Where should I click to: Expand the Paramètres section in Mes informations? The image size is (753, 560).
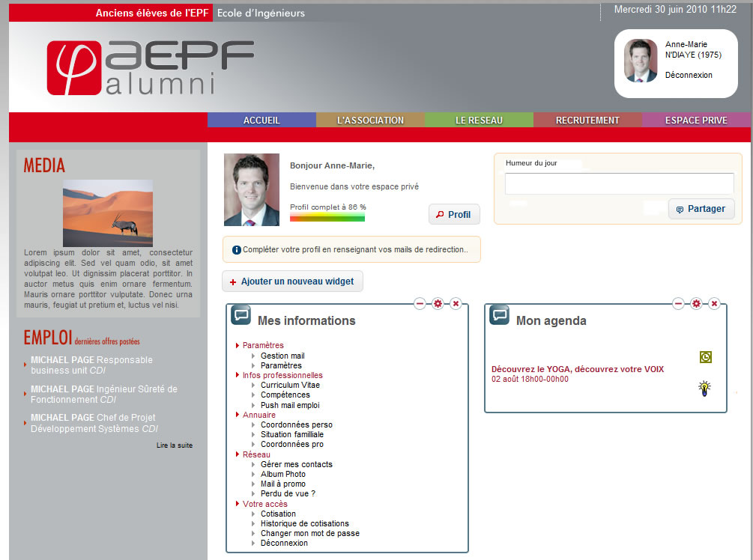click(x=262, y=345)
